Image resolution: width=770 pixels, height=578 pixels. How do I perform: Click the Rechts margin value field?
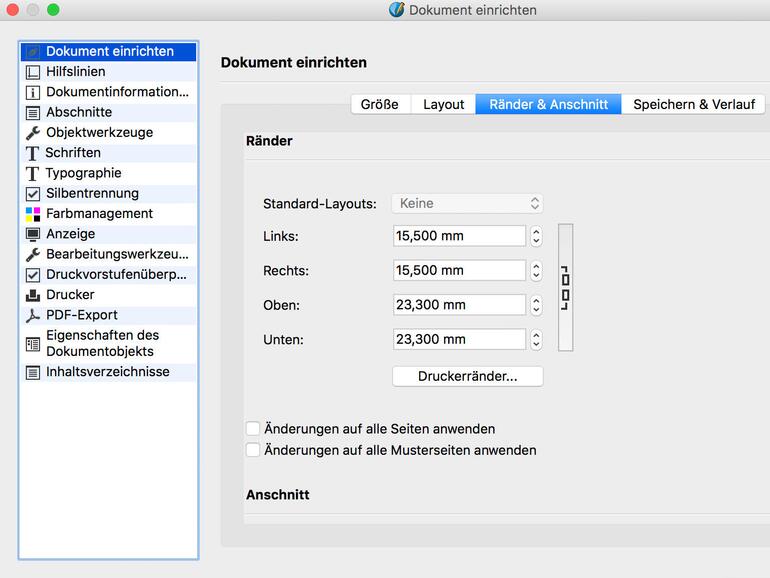[459, 271]
